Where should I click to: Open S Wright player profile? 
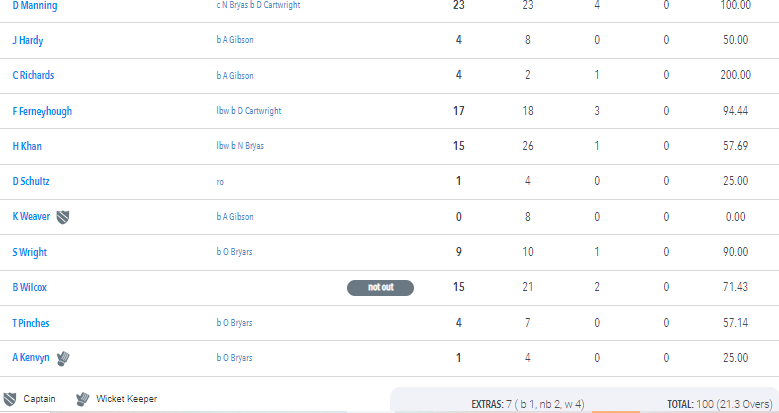pyautogui.click(x=30, y=252)
